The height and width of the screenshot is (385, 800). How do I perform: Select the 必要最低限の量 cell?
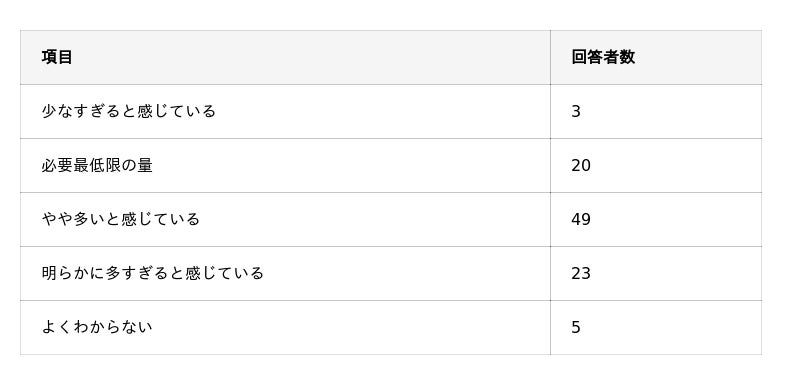point(285,165)
